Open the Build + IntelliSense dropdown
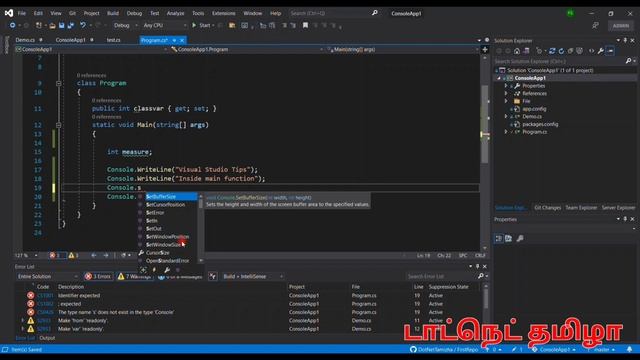 click(253, 276)
